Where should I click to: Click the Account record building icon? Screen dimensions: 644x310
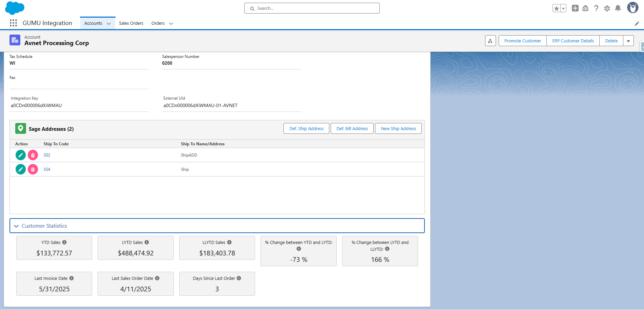tap(15, 40)
